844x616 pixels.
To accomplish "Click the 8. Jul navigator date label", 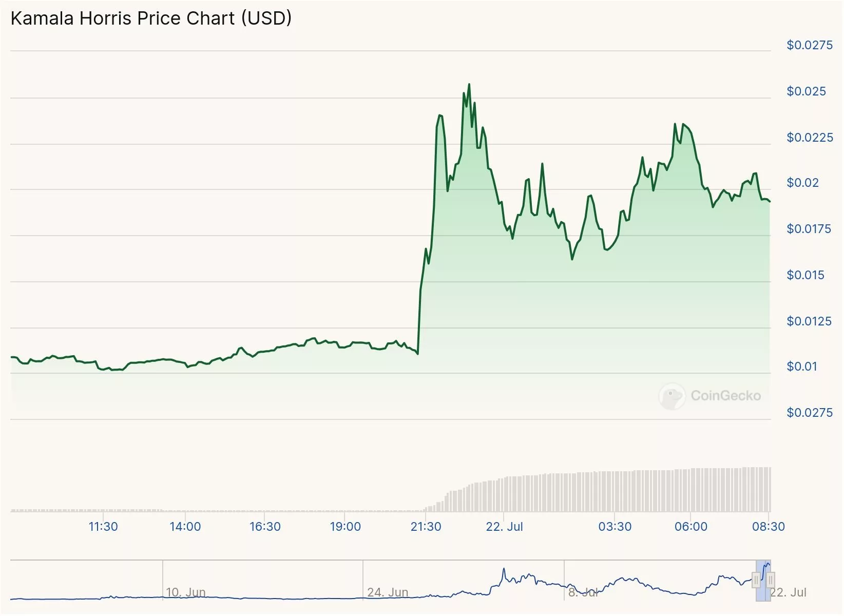I will [583, 592].
